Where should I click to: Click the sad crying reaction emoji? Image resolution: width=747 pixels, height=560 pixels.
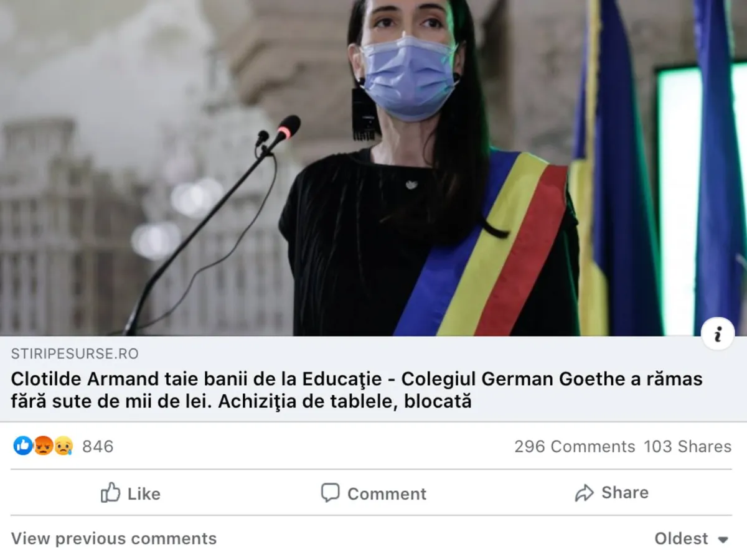click(x=63, y=446)
